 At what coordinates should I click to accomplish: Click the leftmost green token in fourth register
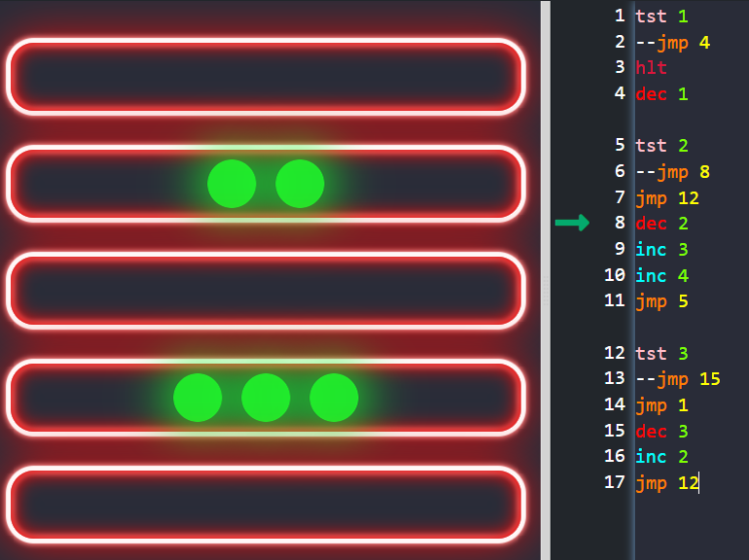coord(197,398)
